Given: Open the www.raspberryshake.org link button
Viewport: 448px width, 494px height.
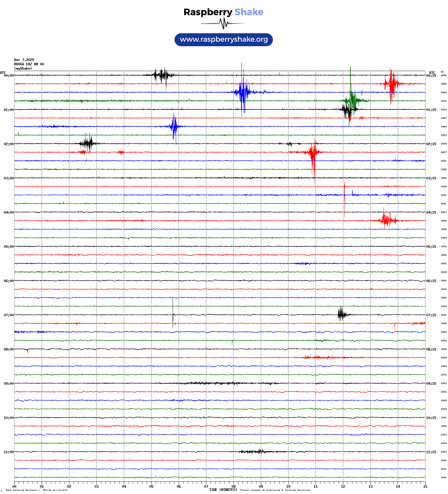Looking at the screenshot, I should coord(223,40).
